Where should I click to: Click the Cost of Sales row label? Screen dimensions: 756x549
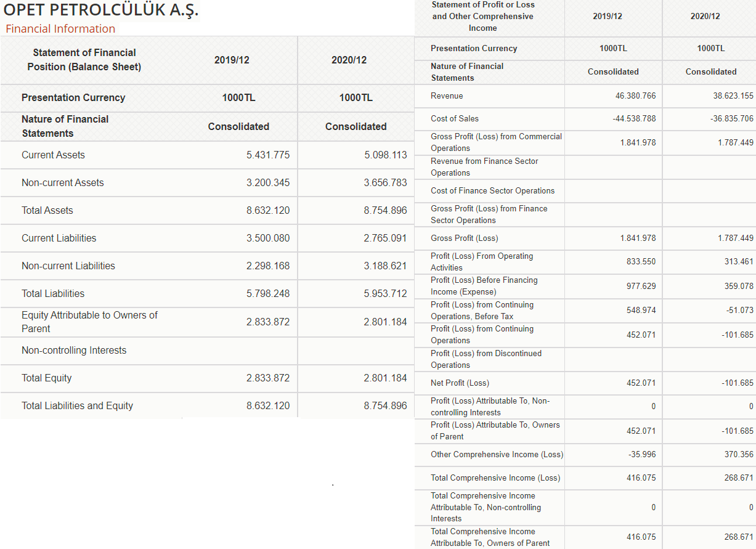pos(455,119)
